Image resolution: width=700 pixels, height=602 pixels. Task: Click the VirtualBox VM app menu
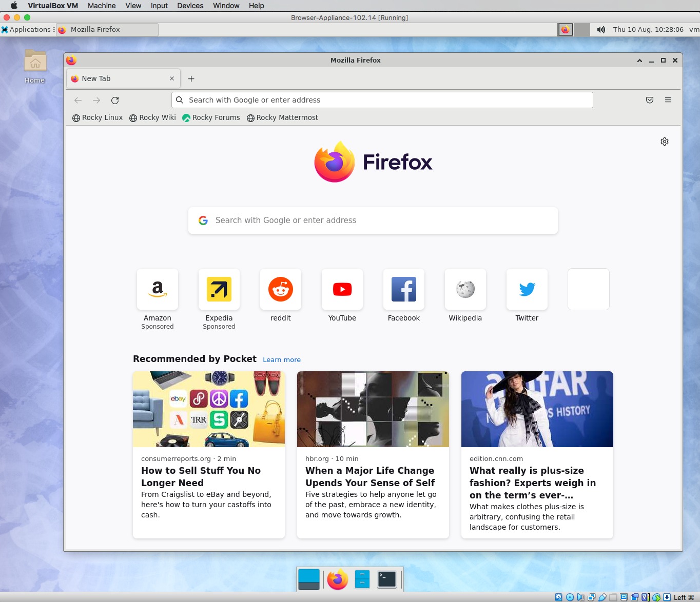coord(53,6)
